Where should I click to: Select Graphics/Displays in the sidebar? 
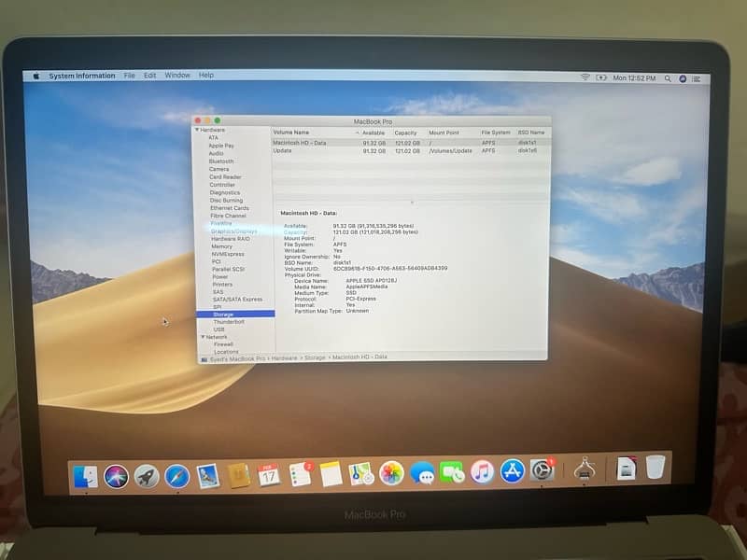tap(233, 231)
